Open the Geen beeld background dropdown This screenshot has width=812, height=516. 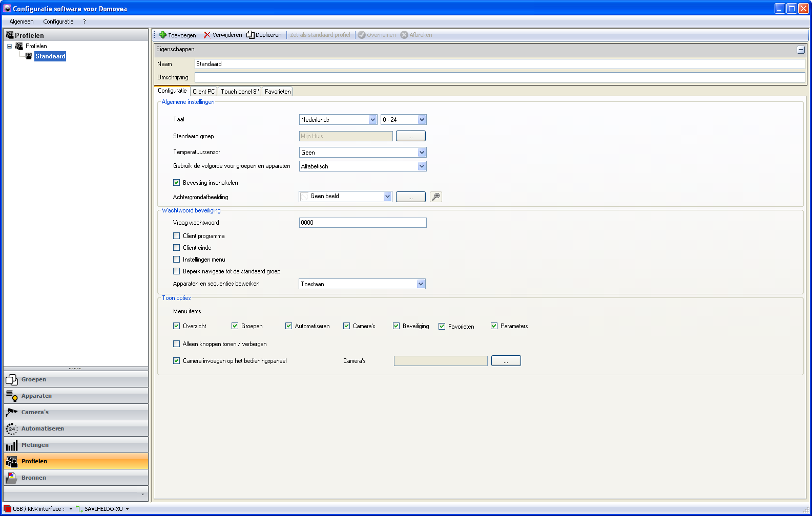coord(346,197)
